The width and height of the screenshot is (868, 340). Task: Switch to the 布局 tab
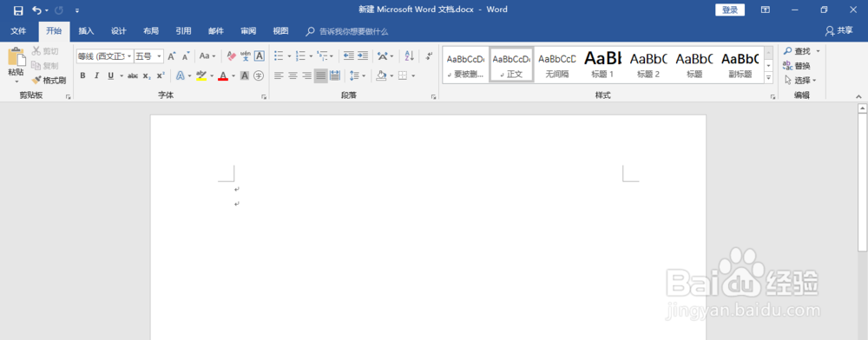coord(151,31)
